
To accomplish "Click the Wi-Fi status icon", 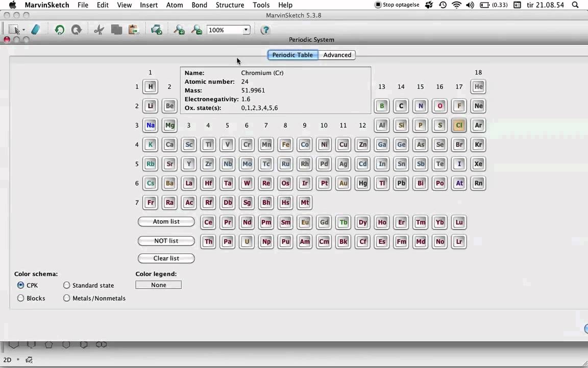I will [x=456, y=5].
